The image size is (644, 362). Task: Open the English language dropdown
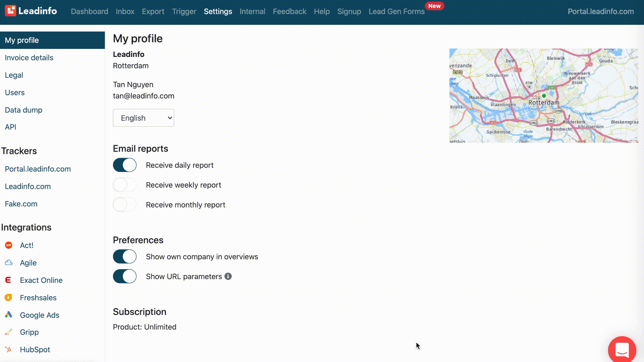tap(144, 118)
